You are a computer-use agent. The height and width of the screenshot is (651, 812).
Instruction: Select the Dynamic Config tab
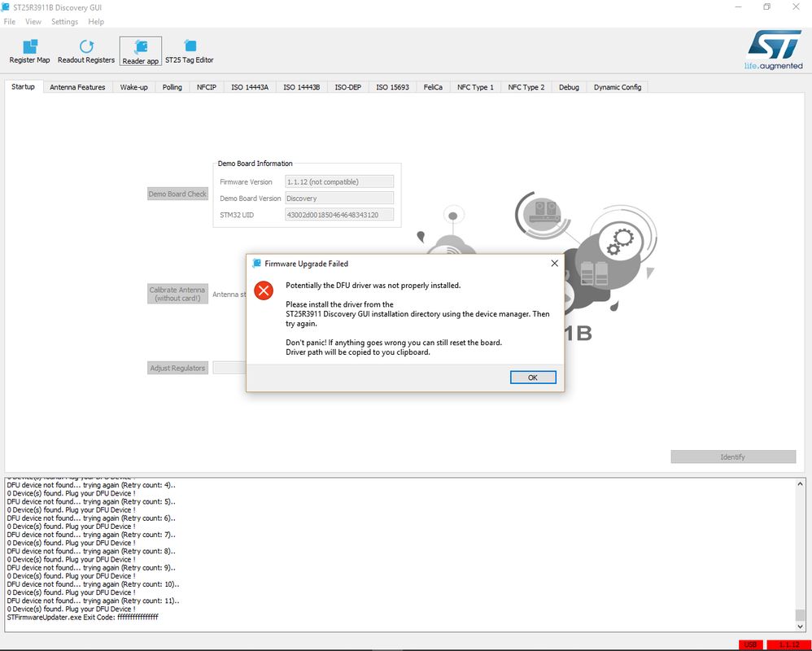click(618, 87)
